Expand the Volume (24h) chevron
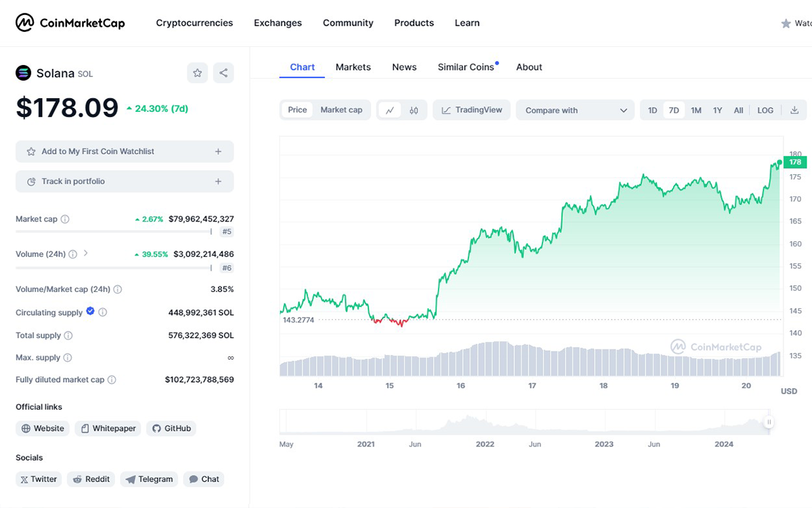Image resolution: width=812 pixels, height=508 pixels. pos(86,254)
